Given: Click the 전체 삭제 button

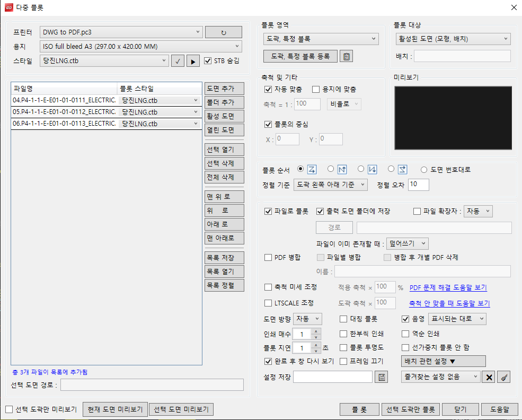Looking at the screenshot, I should tap(224, 178).
